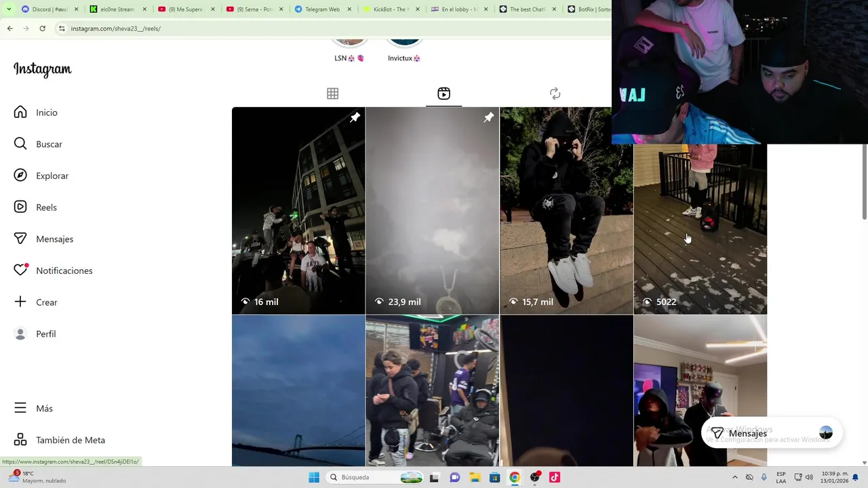View site information icon in address bar
Screen dimensions: 868x488
click(x=62, y=28)
